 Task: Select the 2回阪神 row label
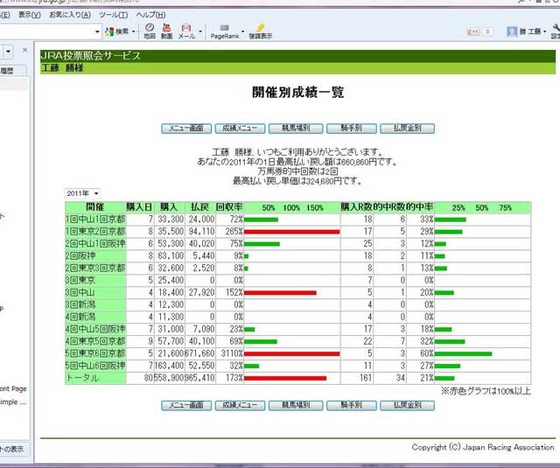click(x=95, y=256)
